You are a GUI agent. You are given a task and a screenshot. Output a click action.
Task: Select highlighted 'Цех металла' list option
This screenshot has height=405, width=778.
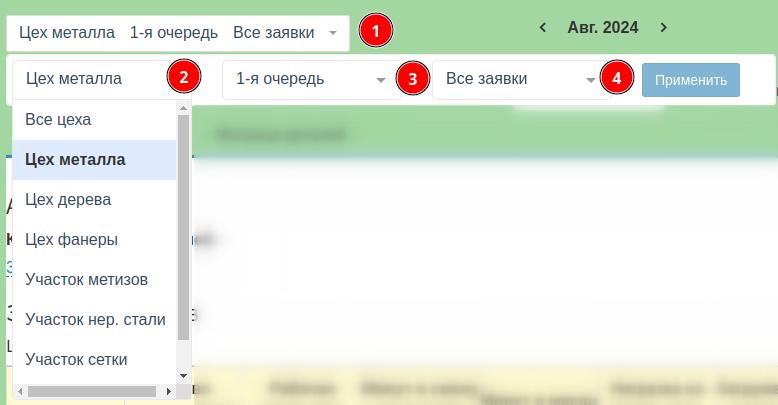[94, 160]
